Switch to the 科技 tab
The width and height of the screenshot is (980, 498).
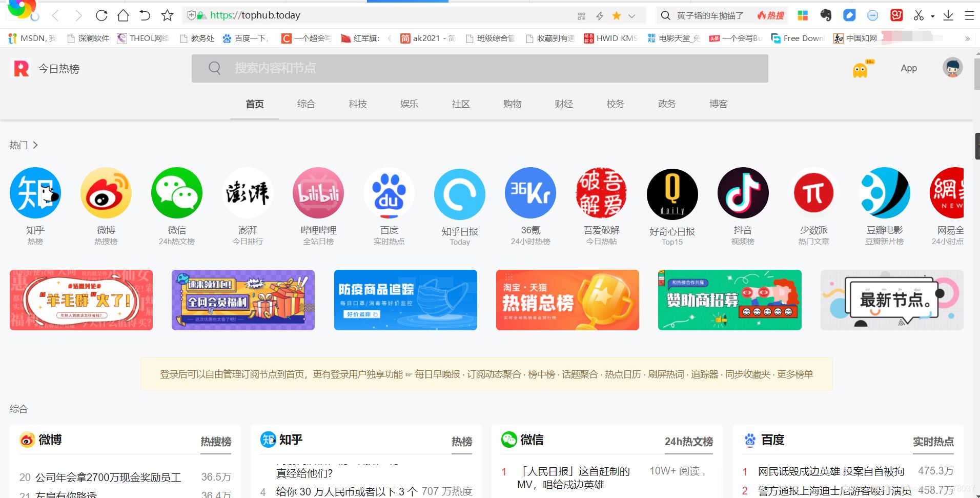(357, 104)
